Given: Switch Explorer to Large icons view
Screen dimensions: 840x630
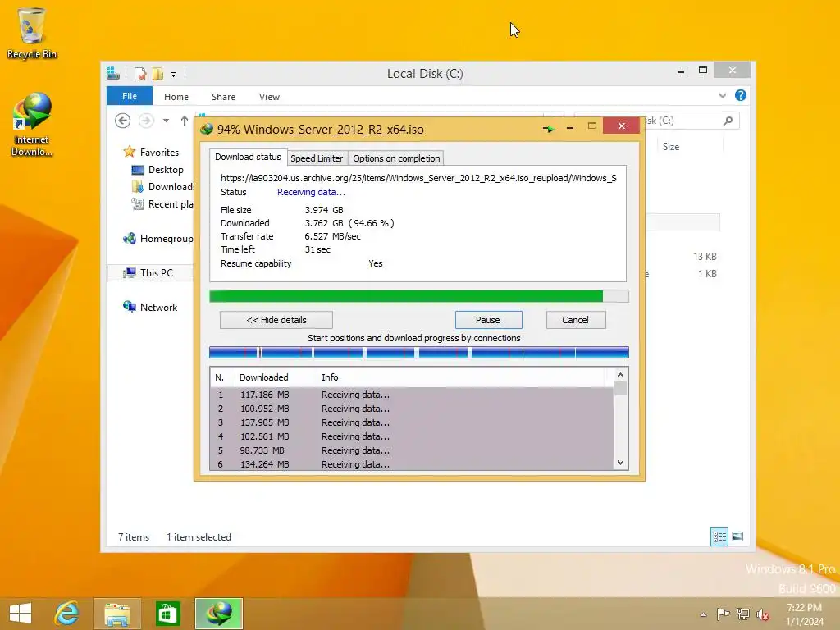Looking at the screenshot, I should 737,536.
